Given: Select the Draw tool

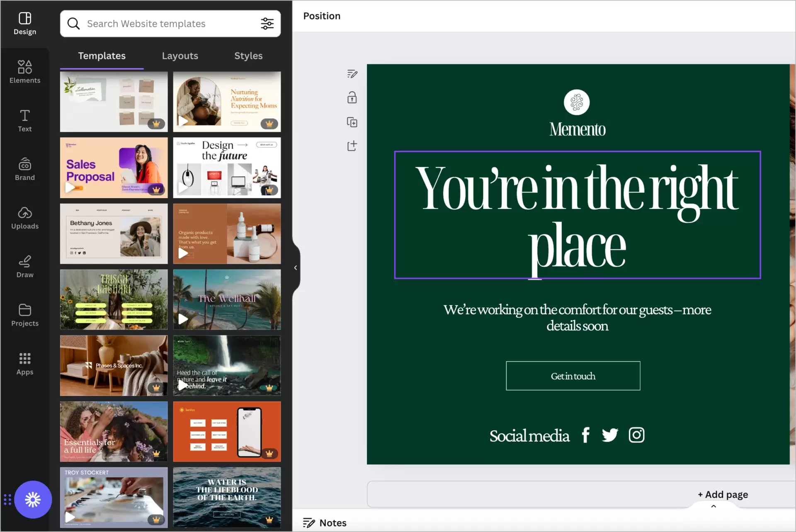Looking at the screenshot, I should click(24, 266).
